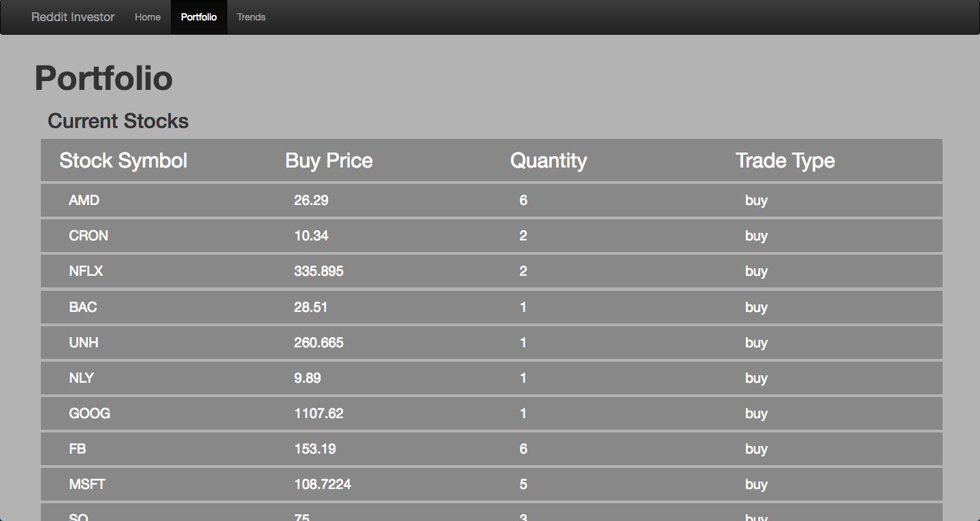Click the 335.895 buy price value

click(x=318, y=271)
